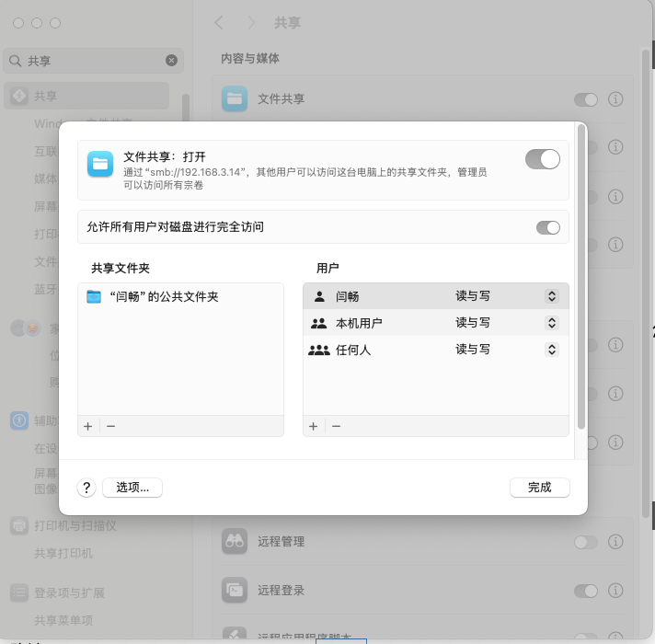Image resolution: width=655 pixels, height=644 pixels.
Task: Clear the search field text
Action: [171, 61]
